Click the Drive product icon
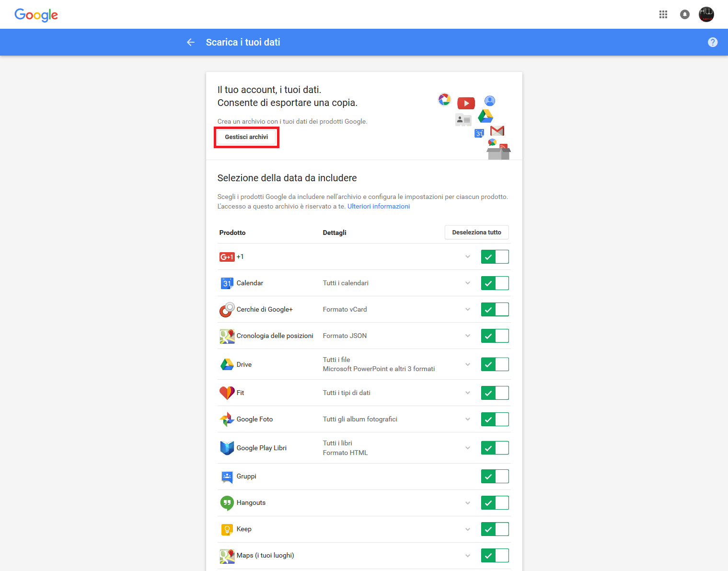 [x=227, y=364]
